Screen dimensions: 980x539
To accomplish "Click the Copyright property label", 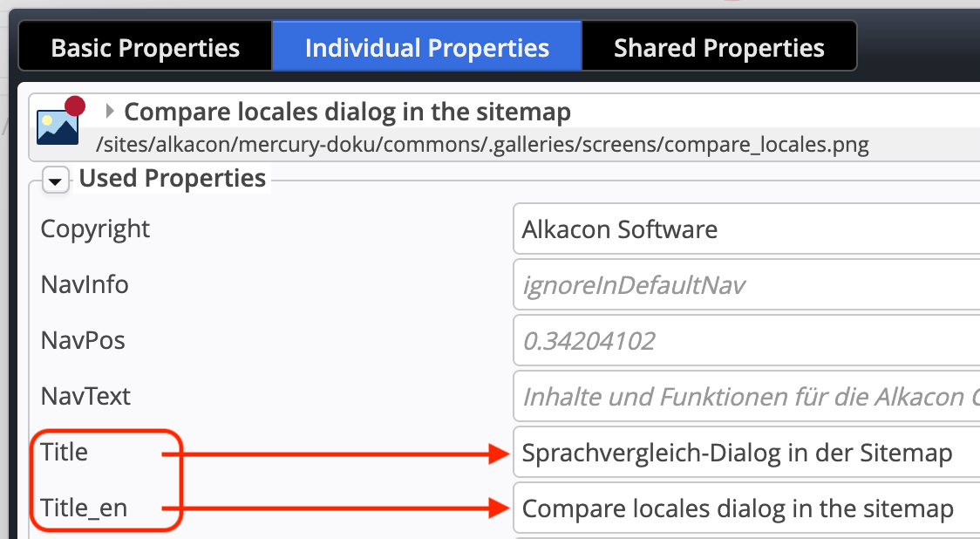I will [95, 229].
